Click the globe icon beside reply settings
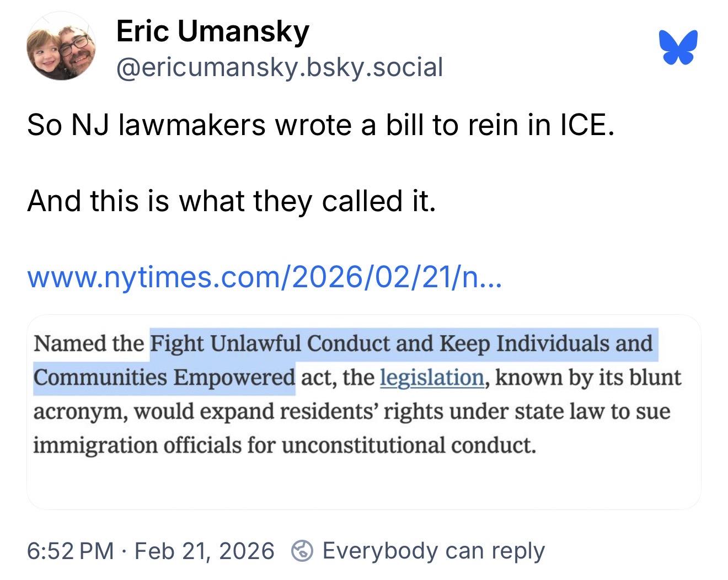This screenshot has width=728, height=580. (301, 550)
